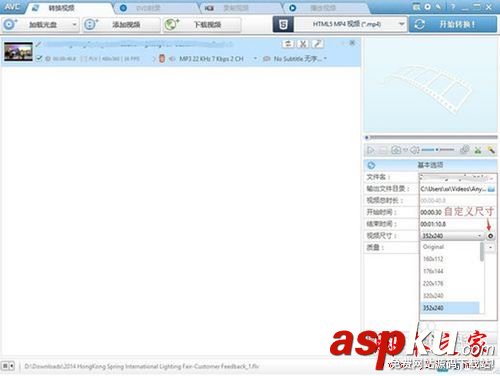Select 176x144 from size list
The image size is (500, 376).
point(450,271)
